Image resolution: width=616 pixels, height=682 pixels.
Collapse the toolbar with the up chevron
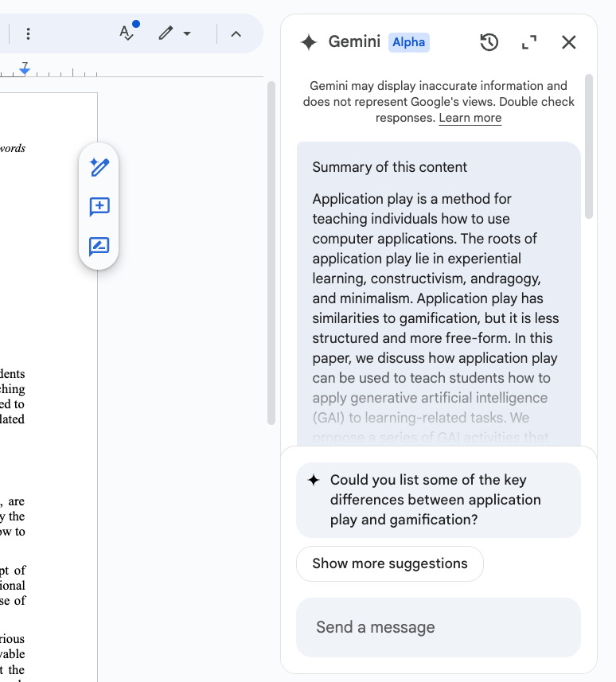[x=236, y=34]
